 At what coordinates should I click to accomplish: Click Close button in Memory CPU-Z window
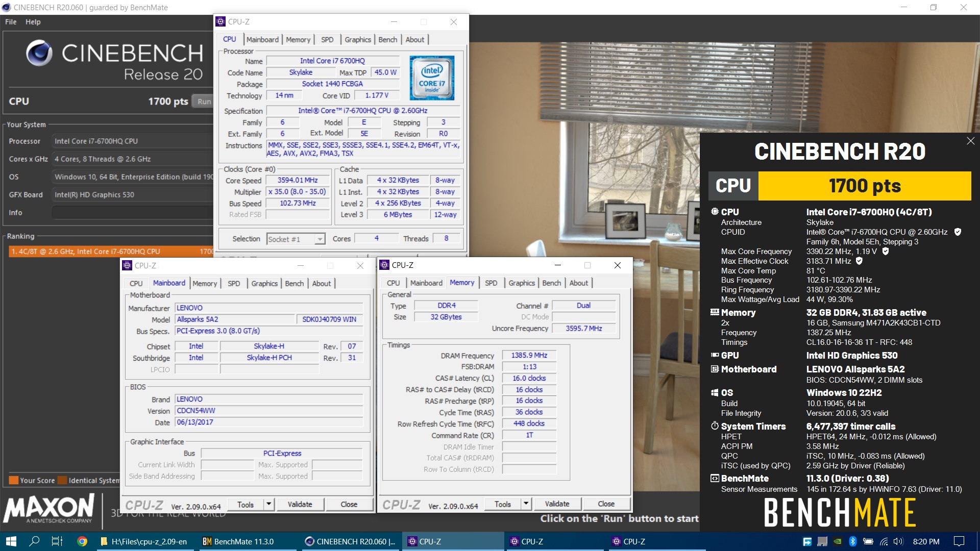click(606, 504)
